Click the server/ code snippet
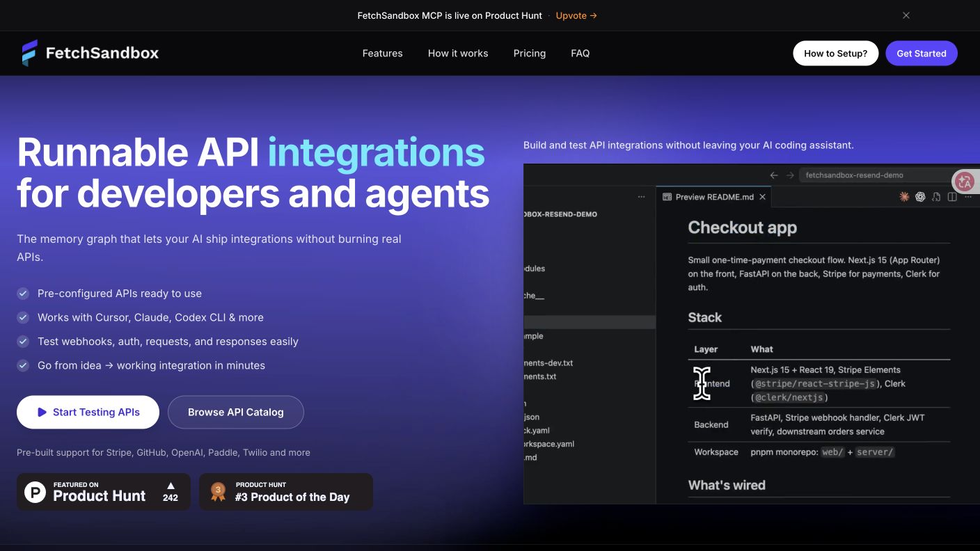980x551 pixels. (x=875, y=452)
